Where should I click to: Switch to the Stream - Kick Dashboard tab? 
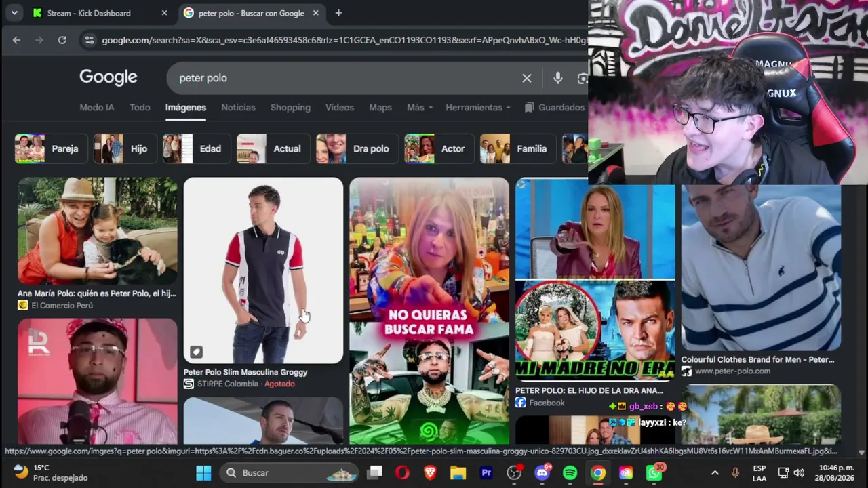pos(99,13)
